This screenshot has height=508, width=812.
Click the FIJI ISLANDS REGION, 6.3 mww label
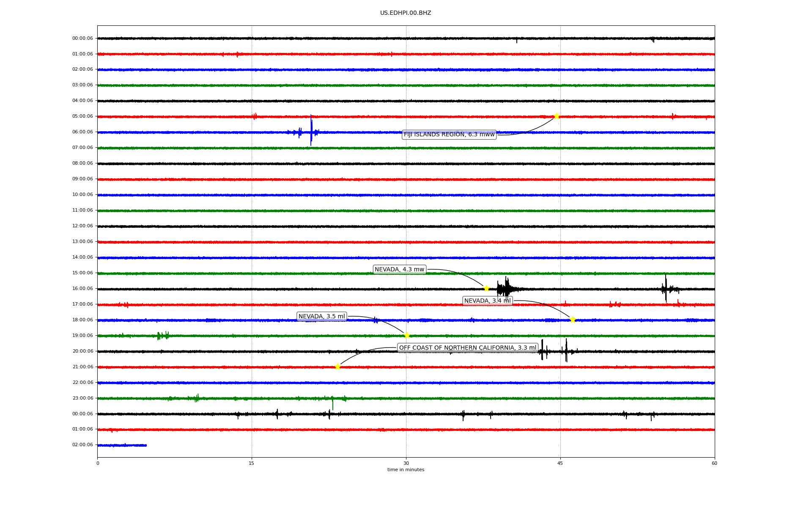[x=449, y=135]
